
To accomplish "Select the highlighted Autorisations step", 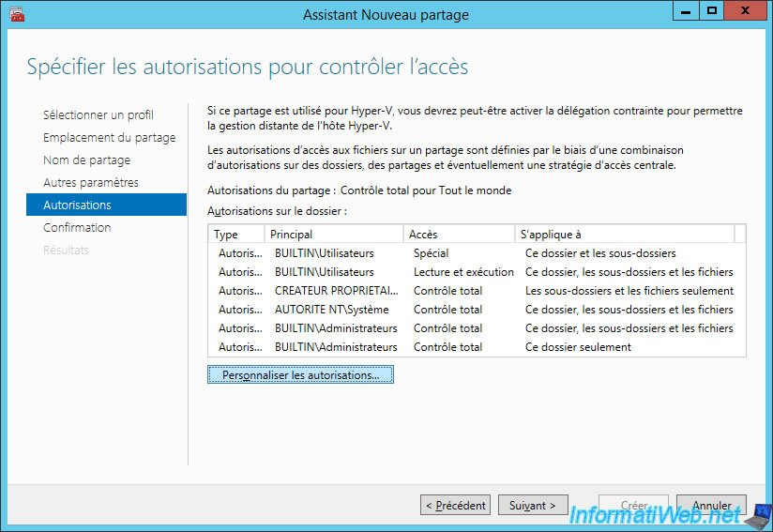I will 107,205.
